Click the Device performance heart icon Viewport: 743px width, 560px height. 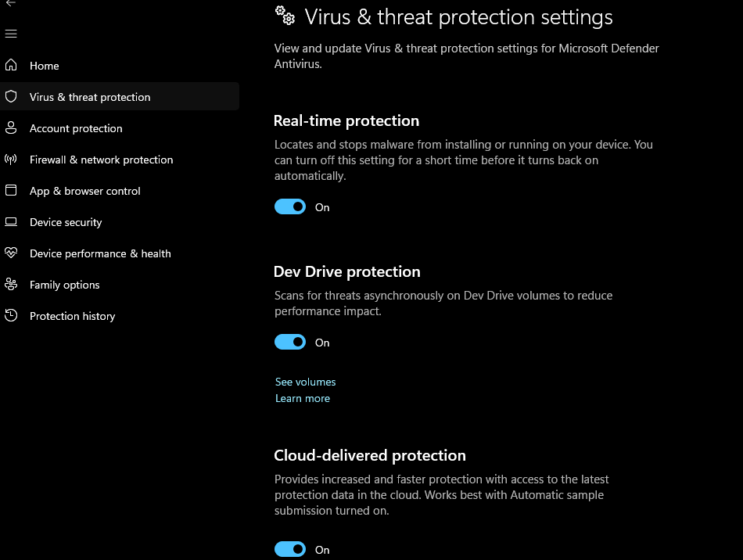pos(11,253)
